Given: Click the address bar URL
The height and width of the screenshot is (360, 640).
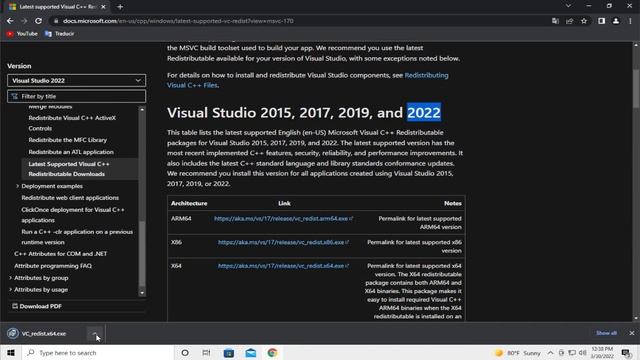Looking at the screenshot, I should click(178, 21).
